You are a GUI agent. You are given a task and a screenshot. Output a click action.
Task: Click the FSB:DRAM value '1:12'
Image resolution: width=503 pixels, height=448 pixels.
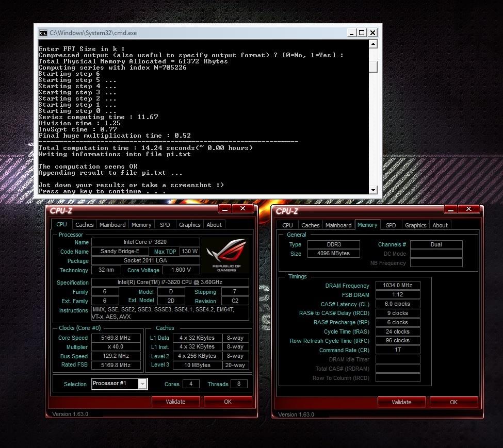pyautogui.click(x=398, y=294)
